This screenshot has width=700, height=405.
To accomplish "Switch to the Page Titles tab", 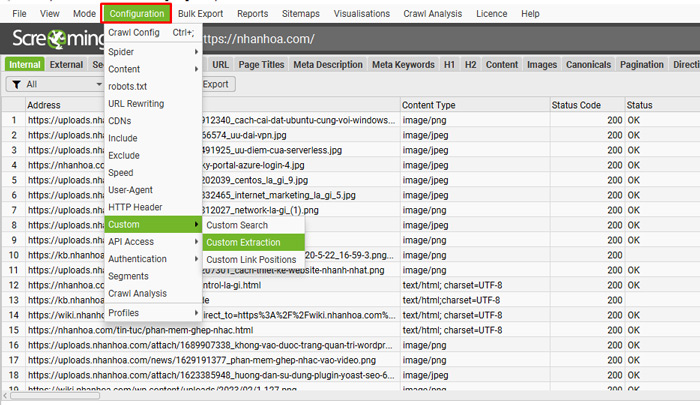I will click(263, 65).
